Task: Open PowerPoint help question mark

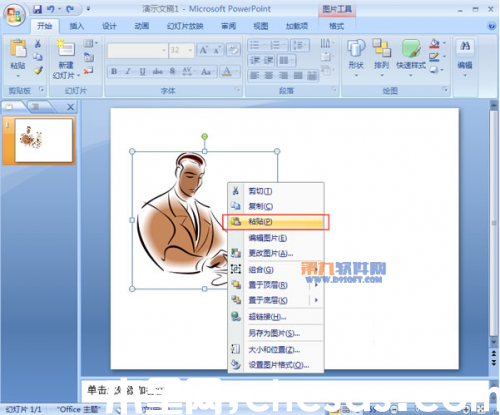Action: [492, 26]
